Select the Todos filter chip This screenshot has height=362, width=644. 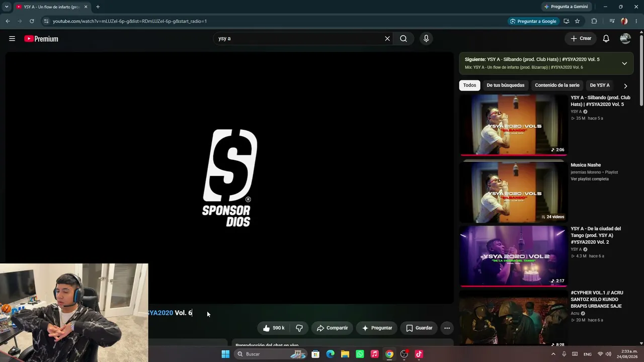[x=469, y=85]
